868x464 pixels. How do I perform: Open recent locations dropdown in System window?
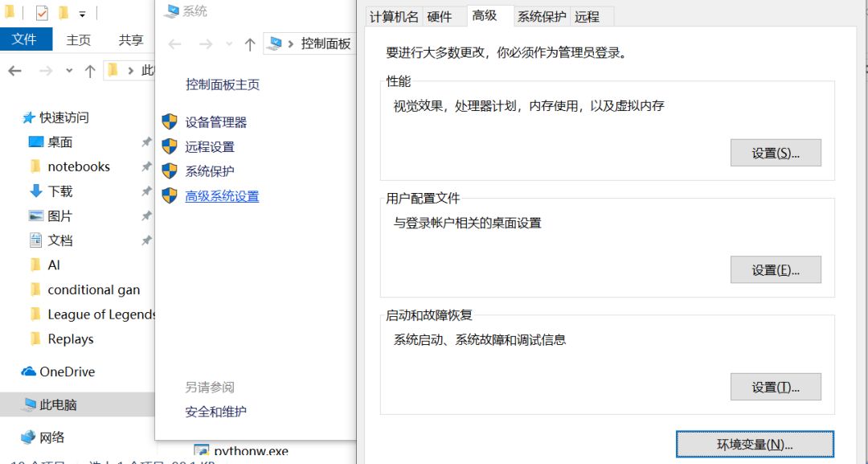pos(229,44)
